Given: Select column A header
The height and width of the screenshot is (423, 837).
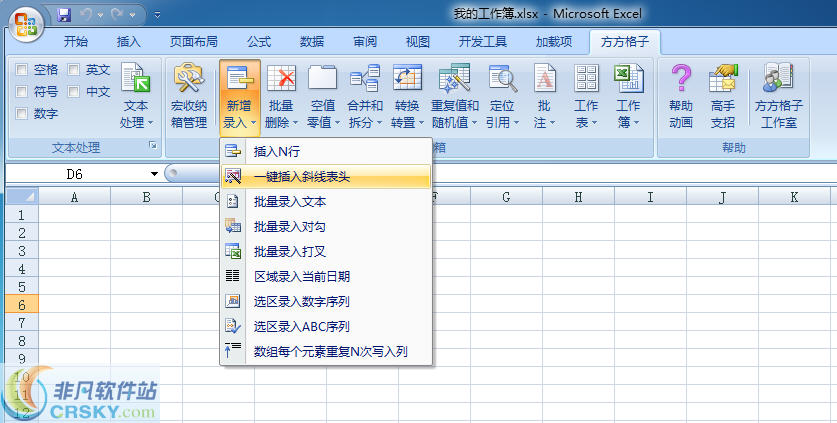Looking at the screenshot, I should click(75, 197).
